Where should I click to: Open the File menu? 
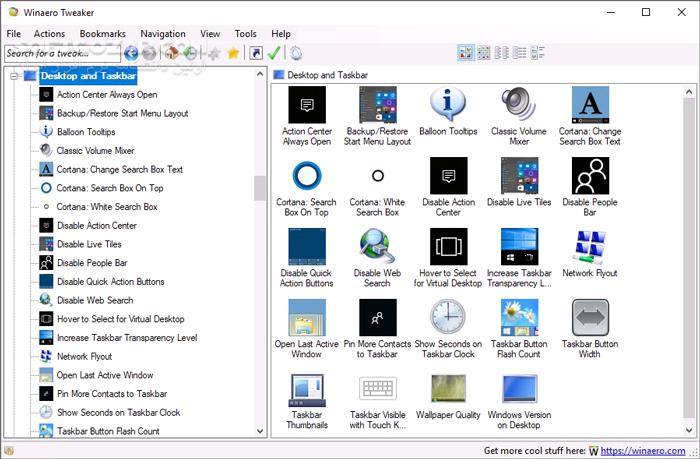click(13, 33)
